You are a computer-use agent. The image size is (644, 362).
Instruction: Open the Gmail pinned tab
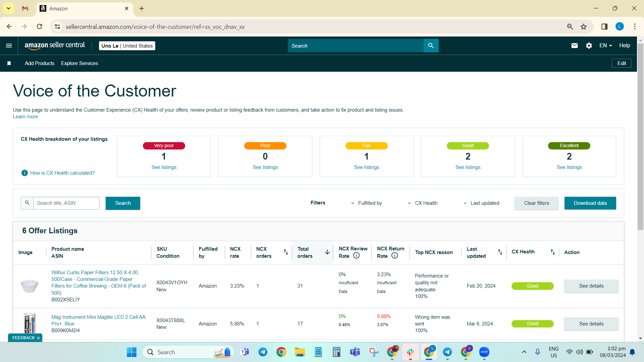click(x=25, y=8)
